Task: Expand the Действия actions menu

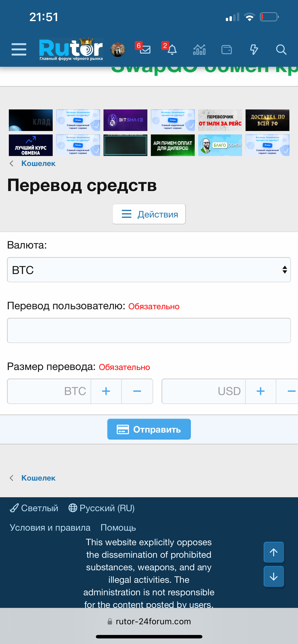Action: tap(149, 214)
